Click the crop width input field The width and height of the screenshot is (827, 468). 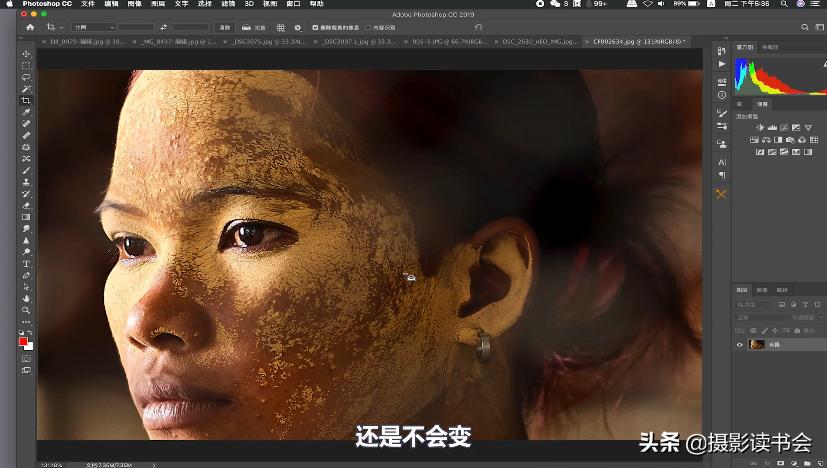[x=136, y=27]
